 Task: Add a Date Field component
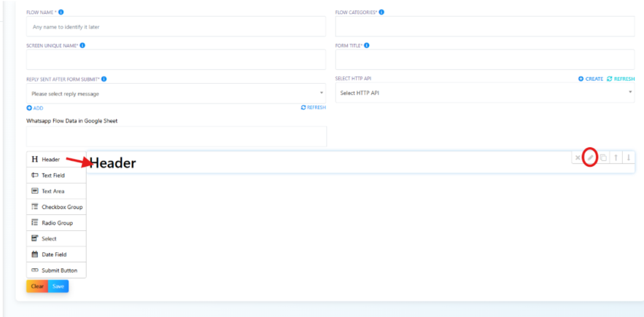tap(56, 254)
